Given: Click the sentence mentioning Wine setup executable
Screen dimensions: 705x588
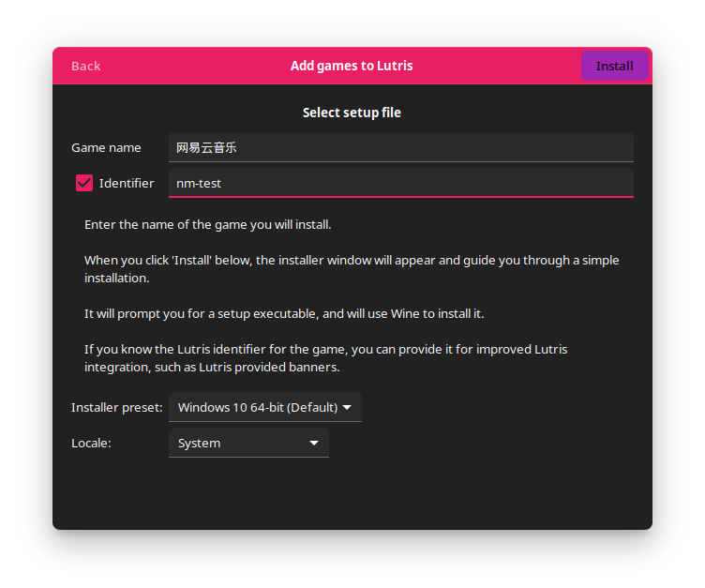Looking at the screenshot, I should point(284,313).
